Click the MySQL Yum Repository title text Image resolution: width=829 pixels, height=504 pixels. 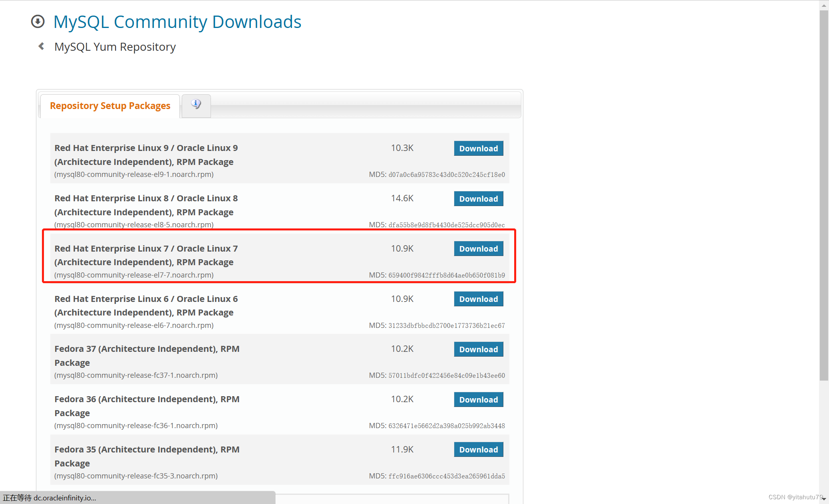point(115,47)
